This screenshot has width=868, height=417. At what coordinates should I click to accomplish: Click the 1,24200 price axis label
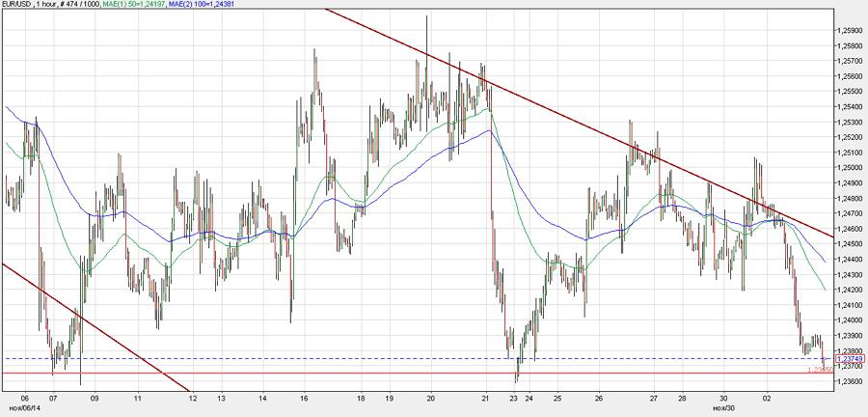(852, 290)
